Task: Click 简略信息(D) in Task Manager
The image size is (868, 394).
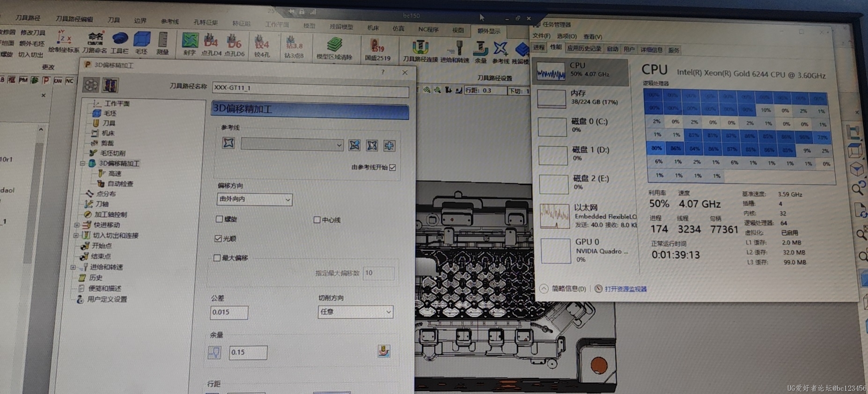Action: click(569, 289)
